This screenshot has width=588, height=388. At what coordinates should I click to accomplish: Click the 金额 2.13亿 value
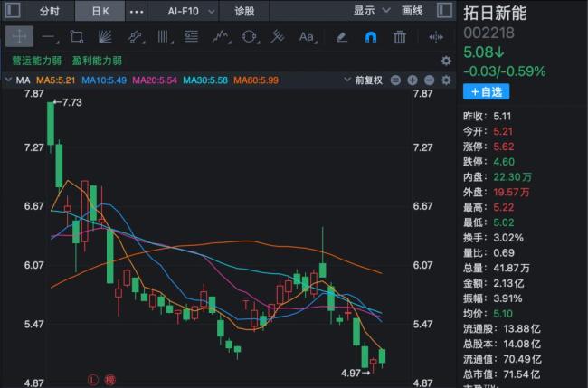(x=508, y=283)
